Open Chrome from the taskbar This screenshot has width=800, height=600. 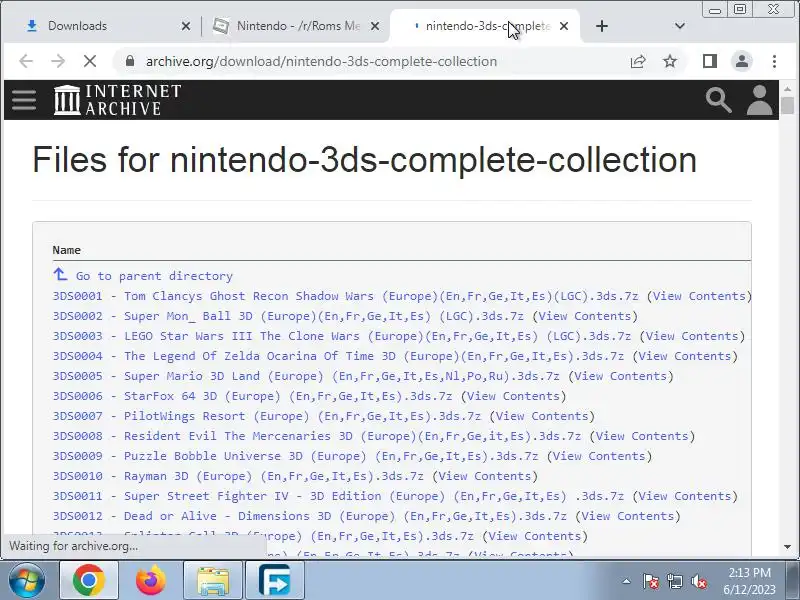coord(89,581)
